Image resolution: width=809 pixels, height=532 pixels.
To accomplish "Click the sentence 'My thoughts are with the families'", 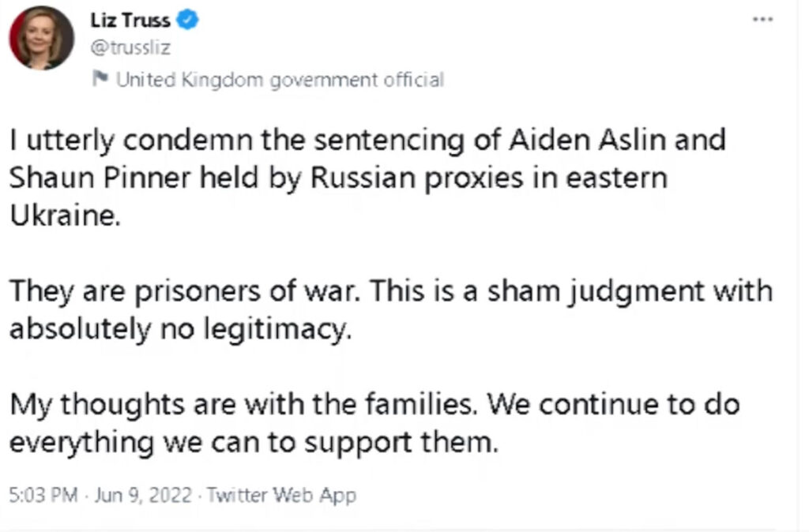I will [x=245, y=405].
